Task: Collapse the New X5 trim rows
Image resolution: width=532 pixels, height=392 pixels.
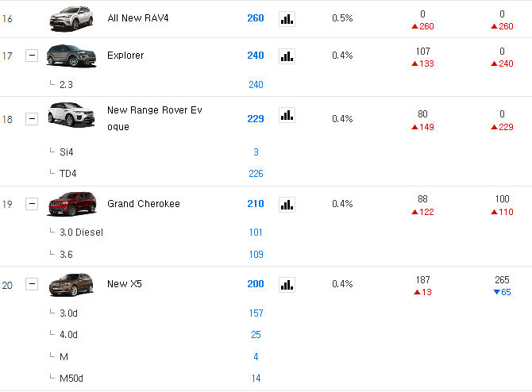Action: [x=32, y=284]
